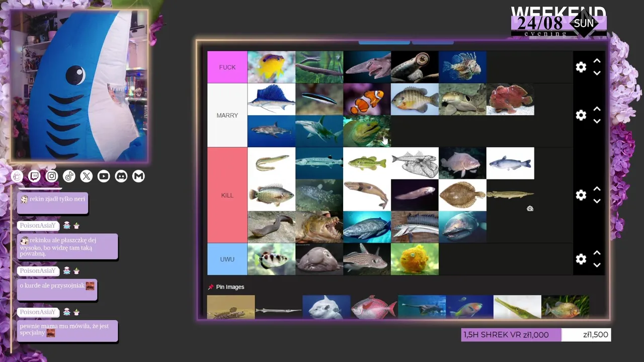
Task: Click the Pin Images label
Action: pos(230,287)
